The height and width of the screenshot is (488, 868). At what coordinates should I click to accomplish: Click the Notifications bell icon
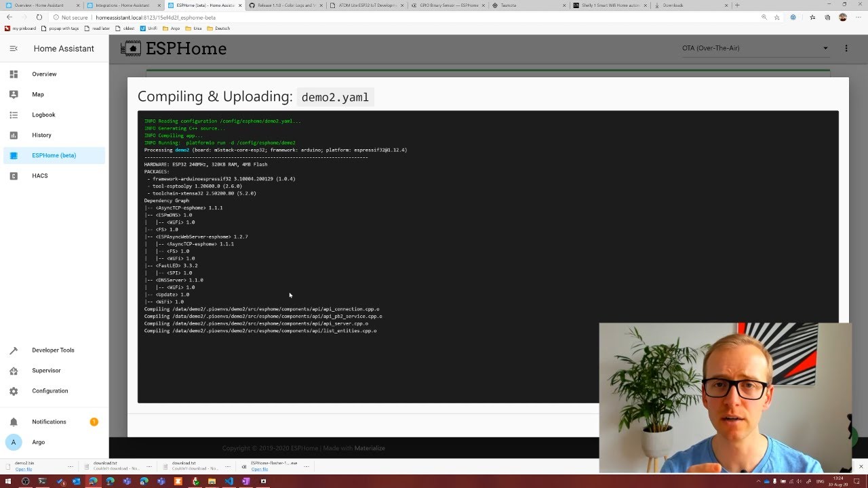pos(14,422)
